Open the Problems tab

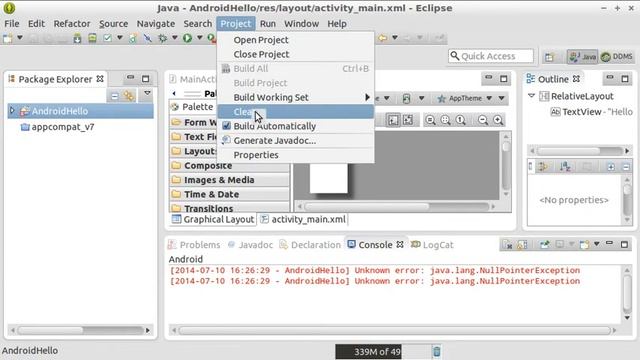[x=195, y=245]
